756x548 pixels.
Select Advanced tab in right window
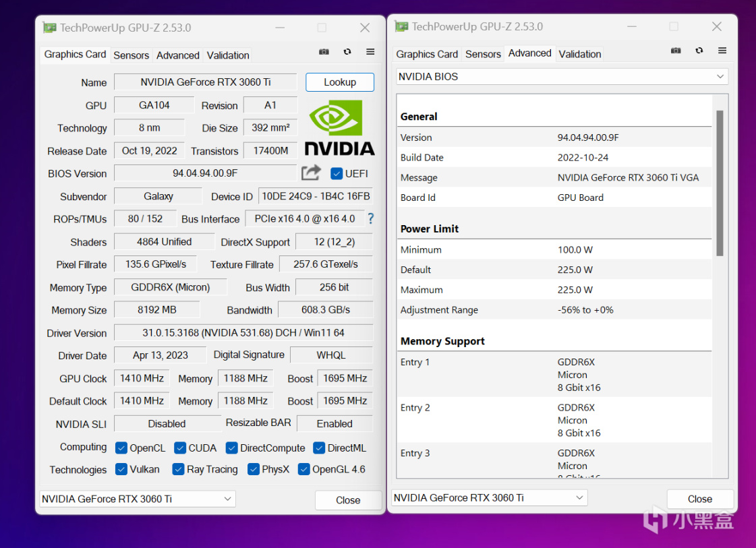pos(529,53)
